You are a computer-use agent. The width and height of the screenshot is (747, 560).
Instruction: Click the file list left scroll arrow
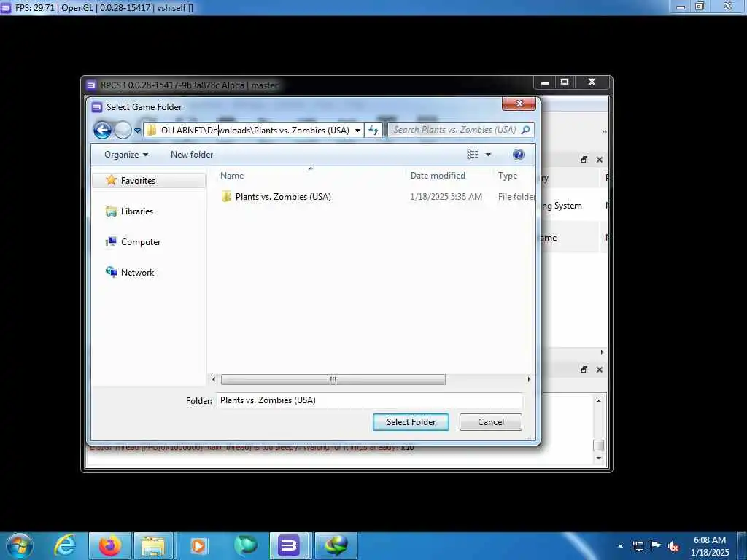[214, 379]
